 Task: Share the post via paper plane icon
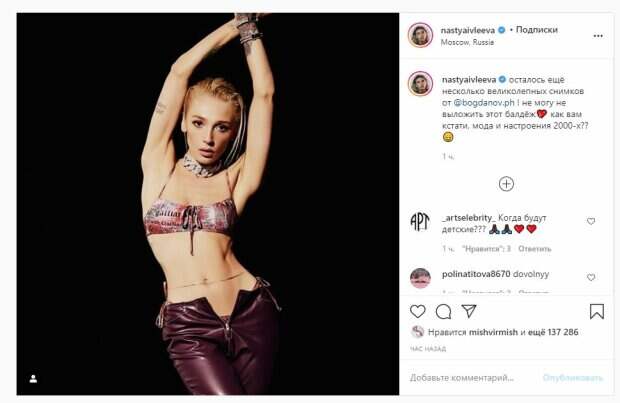click(468, 311)
